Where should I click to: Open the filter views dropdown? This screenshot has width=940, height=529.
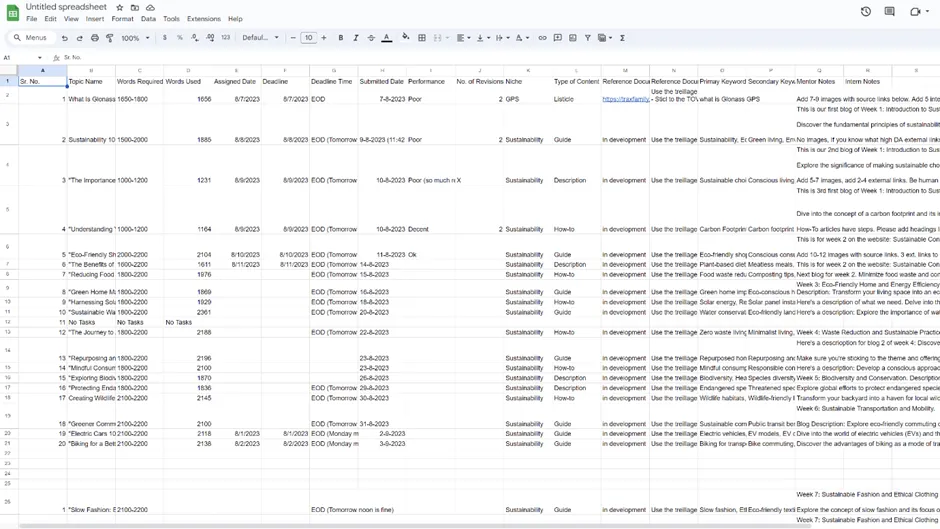pyautogui.click(x=605, y=38)
